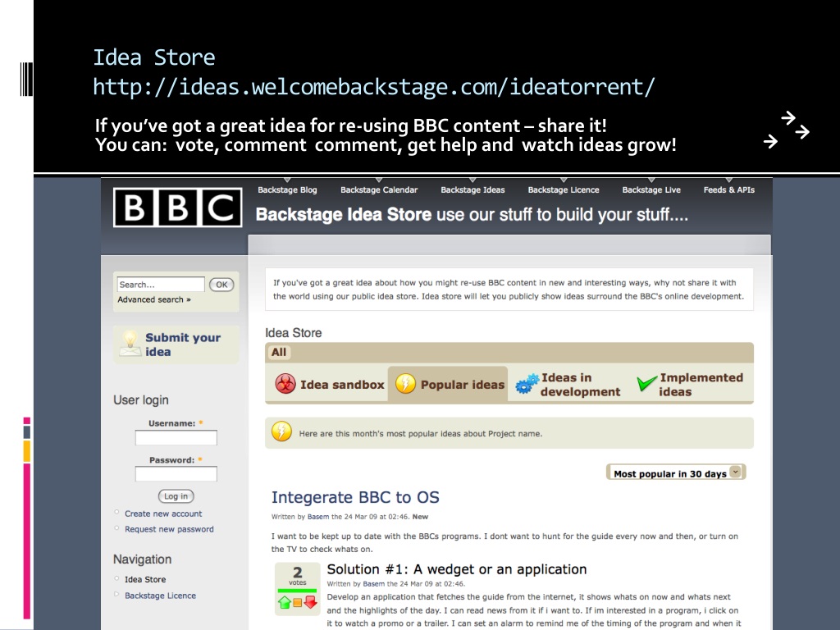Open Advanced search link

coord(154,299)
